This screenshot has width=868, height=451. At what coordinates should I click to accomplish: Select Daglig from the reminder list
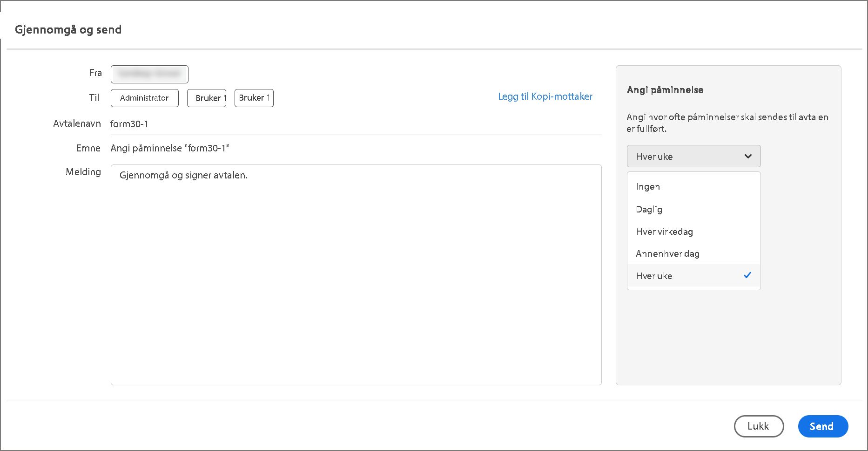(x=649, y=209)
